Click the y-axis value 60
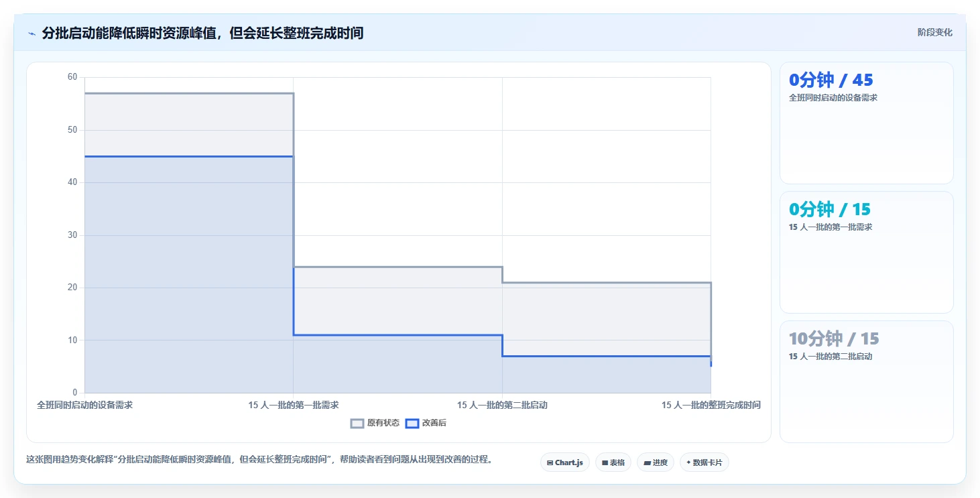 [x=72, y=77]
